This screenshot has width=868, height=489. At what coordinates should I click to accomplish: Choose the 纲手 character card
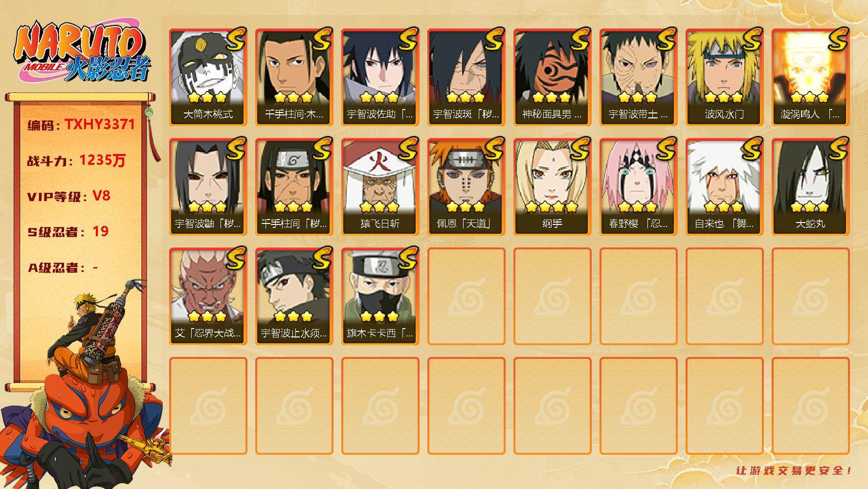click(x=552, y=187)
